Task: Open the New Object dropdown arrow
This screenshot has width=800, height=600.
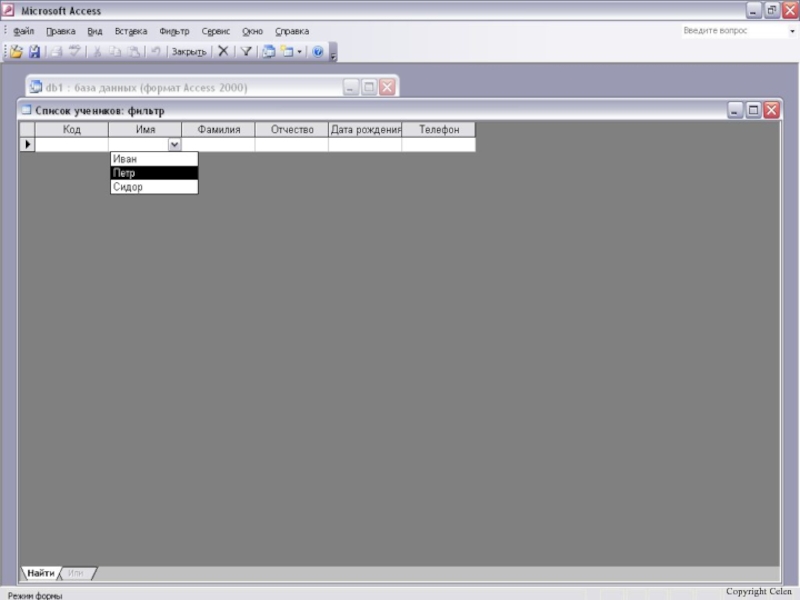Action: coord(299,52)
